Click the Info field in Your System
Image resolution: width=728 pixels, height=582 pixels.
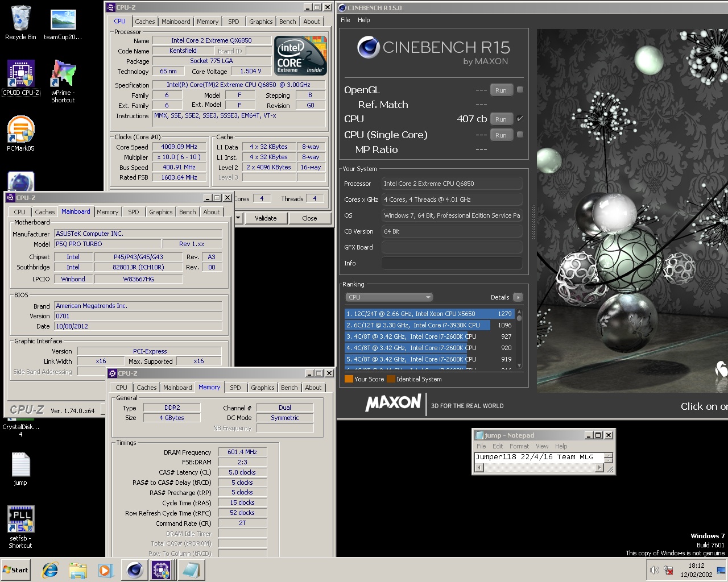[x=452, y=263]
